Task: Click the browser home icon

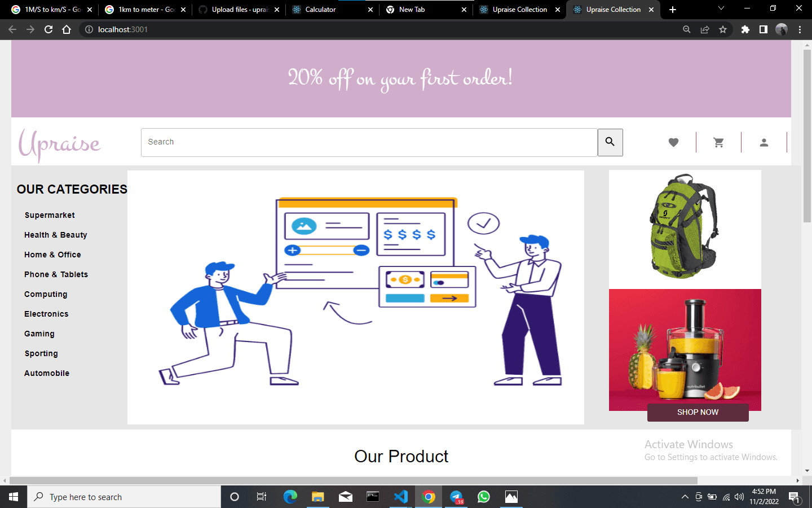Action: point(67,29)
